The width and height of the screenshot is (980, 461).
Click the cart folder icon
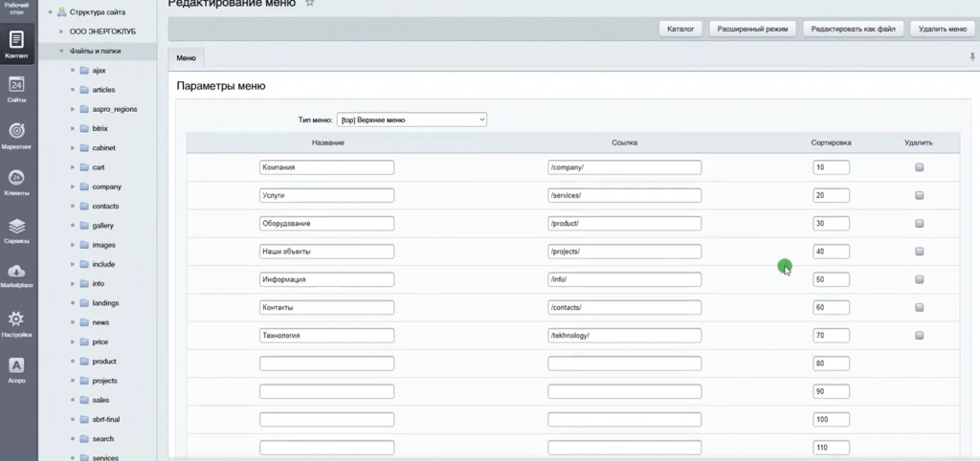coord(84,167)
